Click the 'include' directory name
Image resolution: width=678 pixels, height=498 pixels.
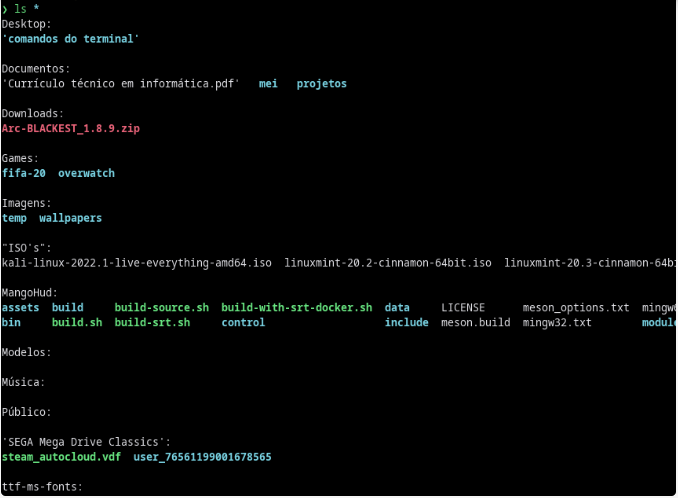click(406, 322)
